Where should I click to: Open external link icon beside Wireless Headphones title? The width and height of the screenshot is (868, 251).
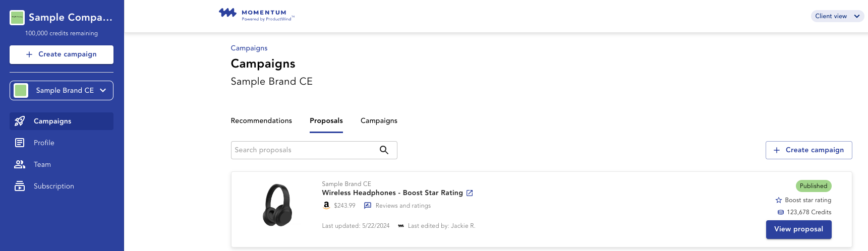click(x=470, y=193)
